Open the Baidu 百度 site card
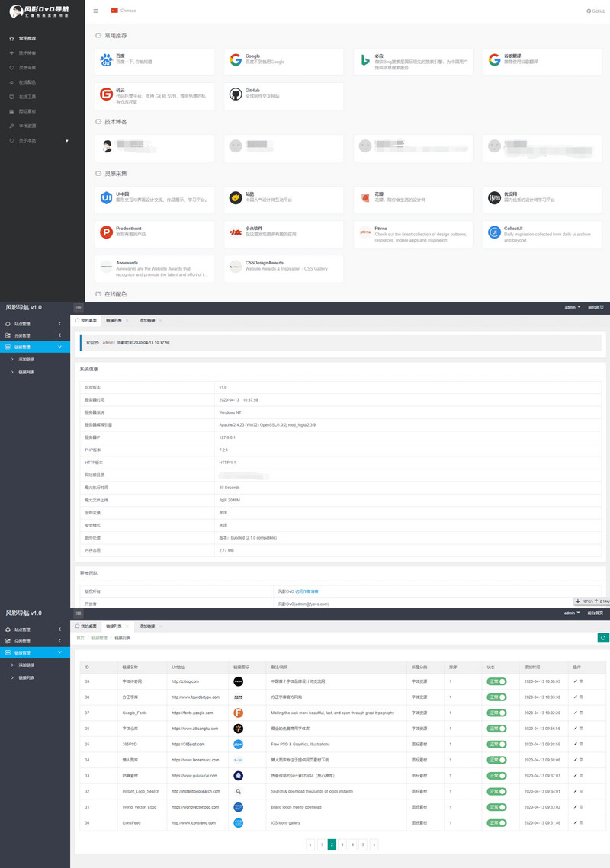 155,62
